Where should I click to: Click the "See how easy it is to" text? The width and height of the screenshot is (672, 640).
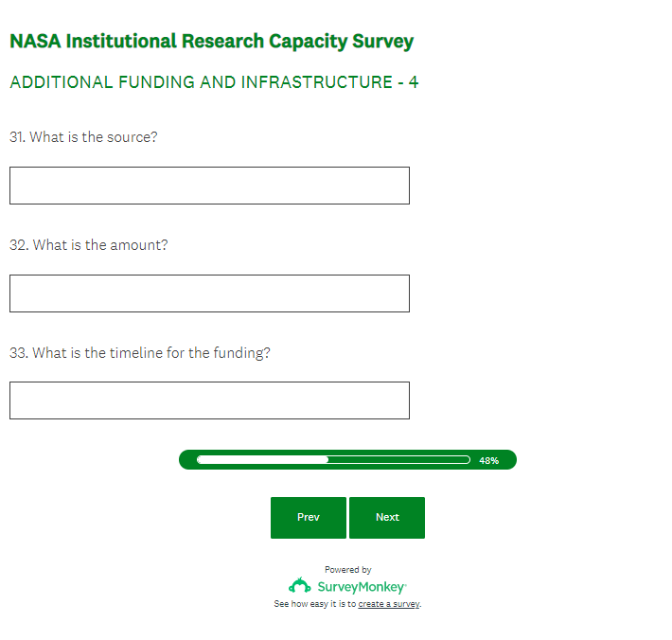pyautogui.click(x=314, y=604)
